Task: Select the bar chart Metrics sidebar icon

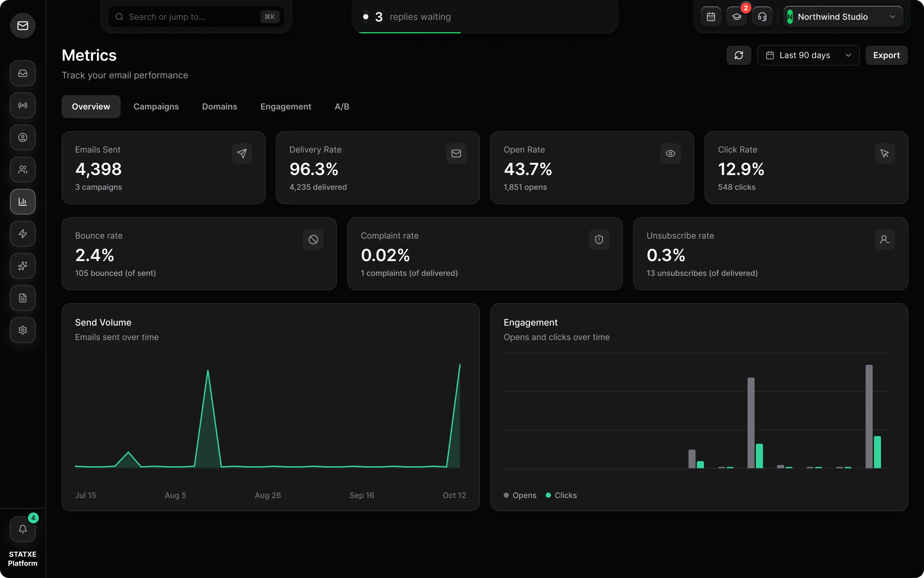Action: pos(22,201)
